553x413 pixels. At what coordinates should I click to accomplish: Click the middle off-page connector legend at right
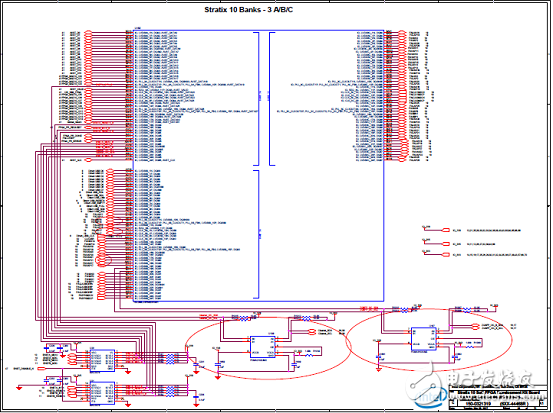coord(458,243)
